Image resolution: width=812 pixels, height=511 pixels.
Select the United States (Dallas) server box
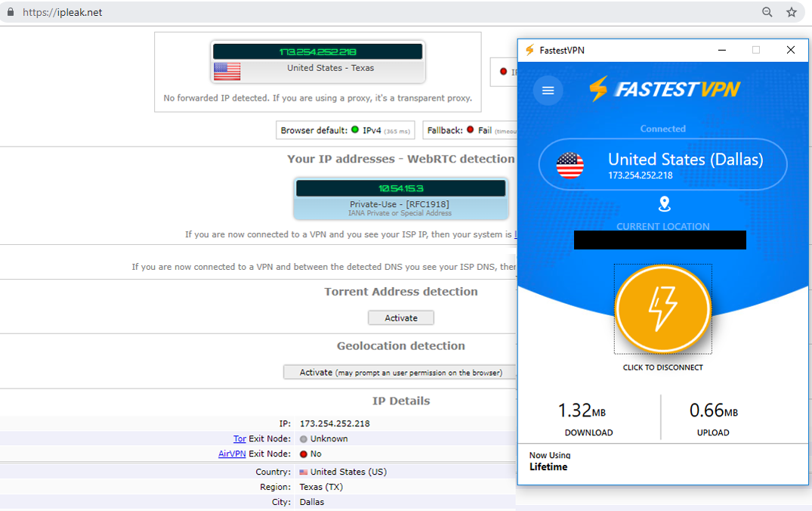click(663, 164)
